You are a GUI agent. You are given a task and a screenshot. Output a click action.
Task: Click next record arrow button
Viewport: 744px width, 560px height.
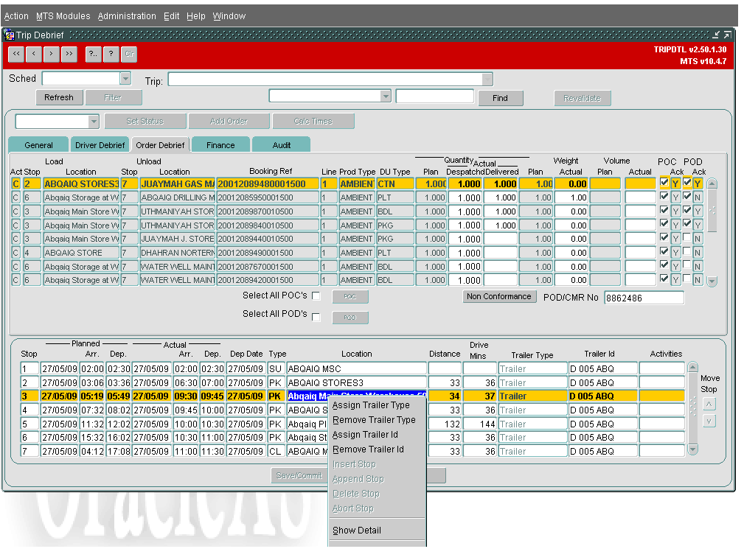click(51, 54)
